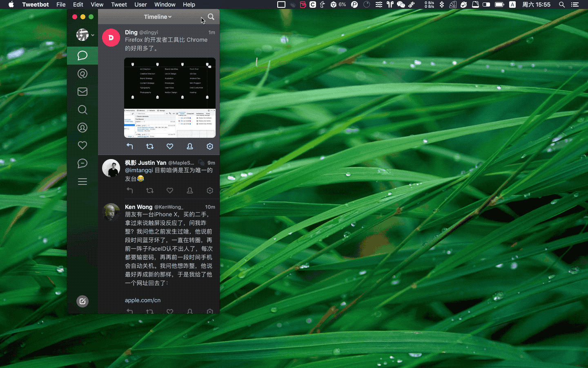Open the apple.com/cn link
Screen dimensions: 588x368
pyautogui.click(x=143, y=300)
